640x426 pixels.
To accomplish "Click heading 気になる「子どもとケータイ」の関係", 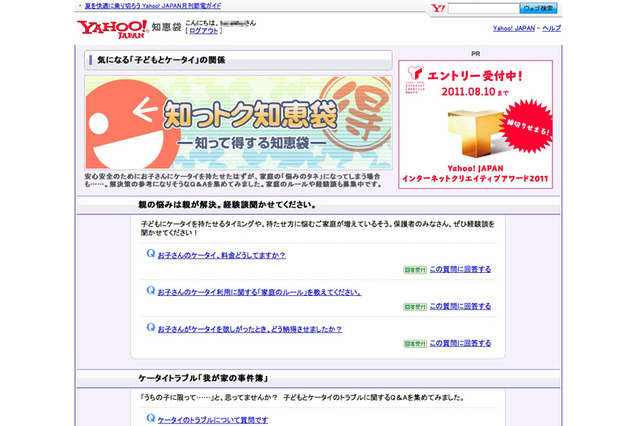I will click(x=161, y=60).
